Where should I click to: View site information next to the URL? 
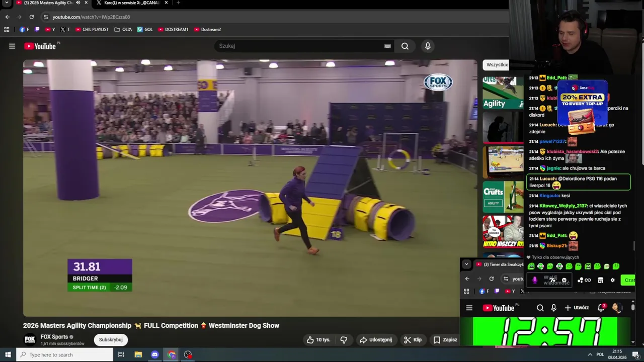(x=46, y=17)
